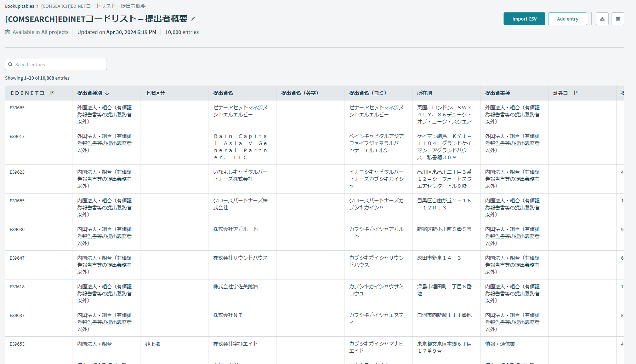Screen dimensions: 636x364
Task: Click the Available in All projects label
Action: click(x=41, y=32)
